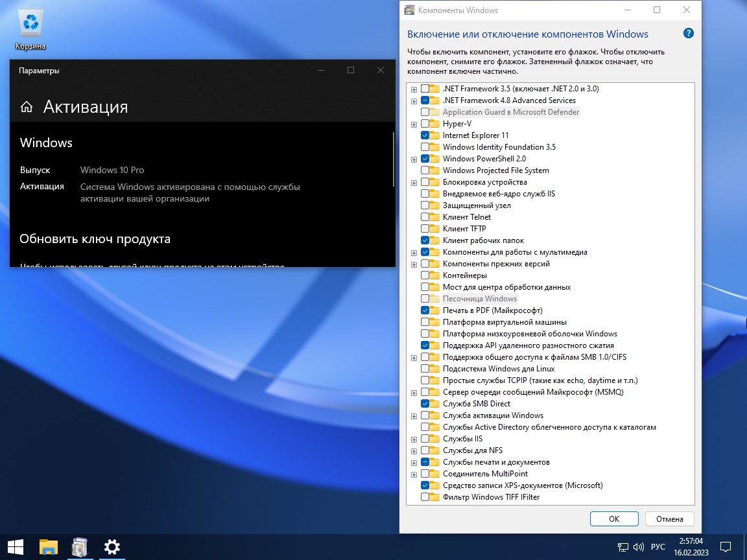Click the taskbar clock and date
Viewport: 747px width, 560px height.
click(x=691, y=546)
